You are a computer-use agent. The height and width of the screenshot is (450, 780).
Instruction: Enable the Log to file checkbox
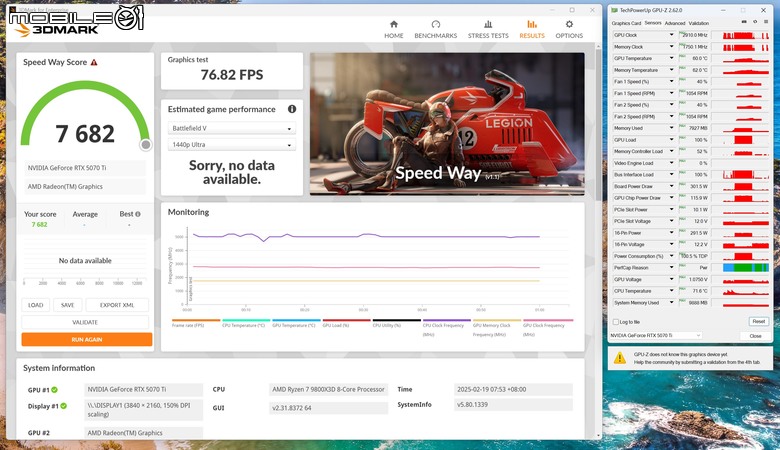click(616, 322)
